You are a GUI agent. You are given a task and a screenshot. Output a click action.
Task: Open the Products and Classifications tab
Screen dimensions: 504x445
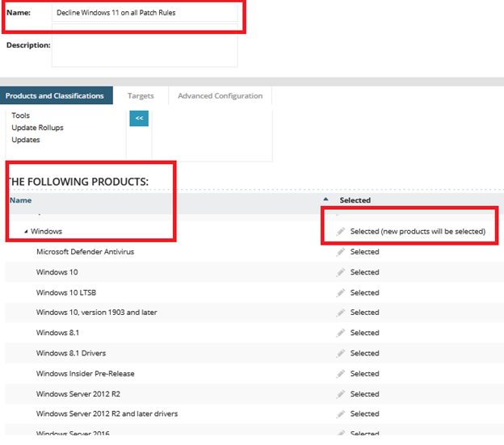[x=55, y=96]
